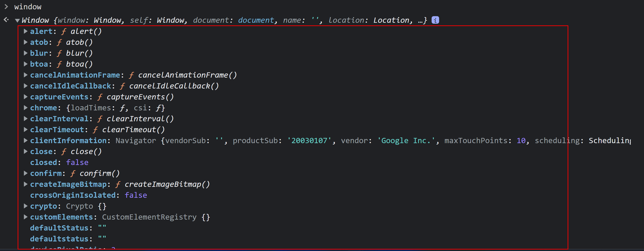
Task: Expand clearInterval function
Action: (x=25, y=119)
